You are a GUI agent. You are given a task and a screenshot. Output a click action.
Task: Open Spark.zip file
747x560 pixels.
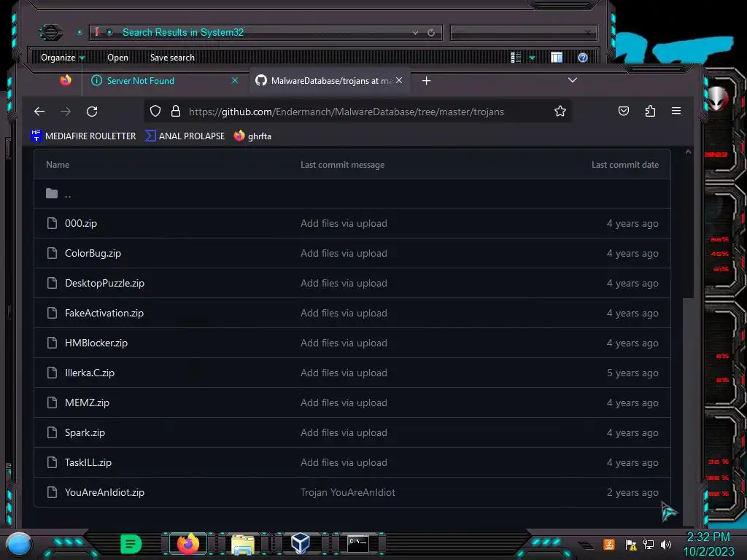[85, 433]
